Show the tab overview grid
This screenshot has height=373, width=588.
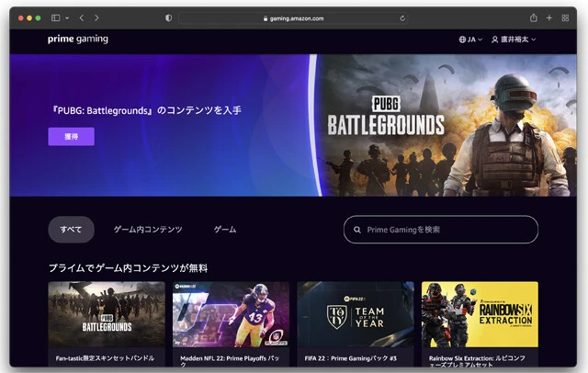tap(565, 17)
